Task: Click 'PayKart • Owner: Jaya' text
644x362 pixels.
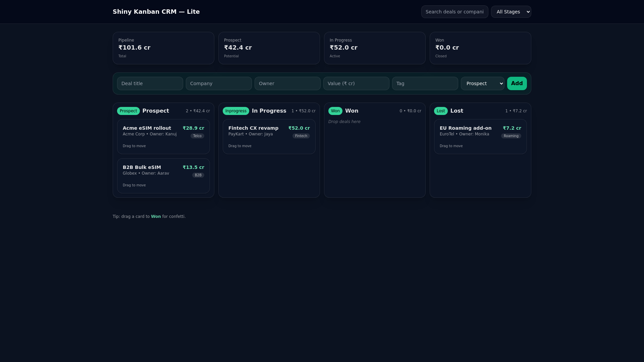Action: [251, 134]
